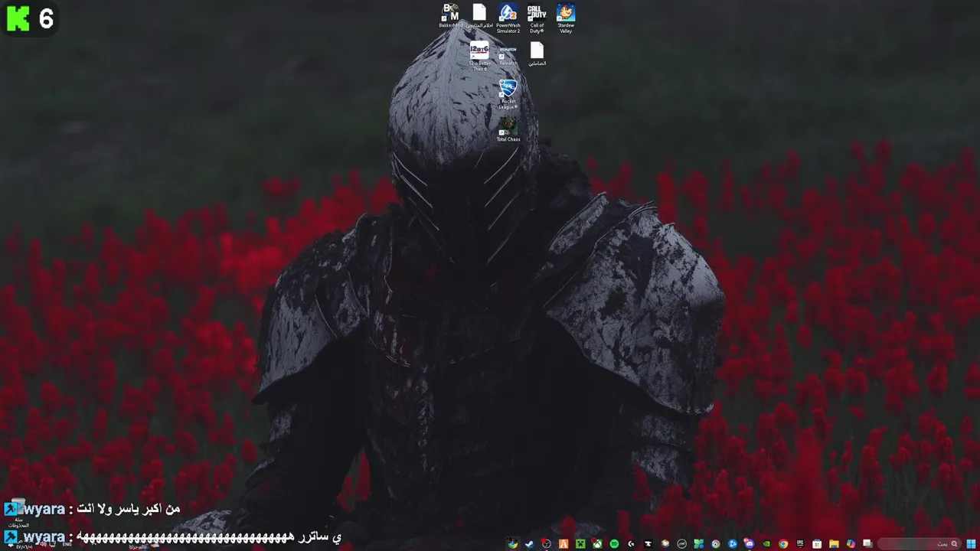
Task: Open Epic Games Launcher in taskbar
Action: pos(800,544)
